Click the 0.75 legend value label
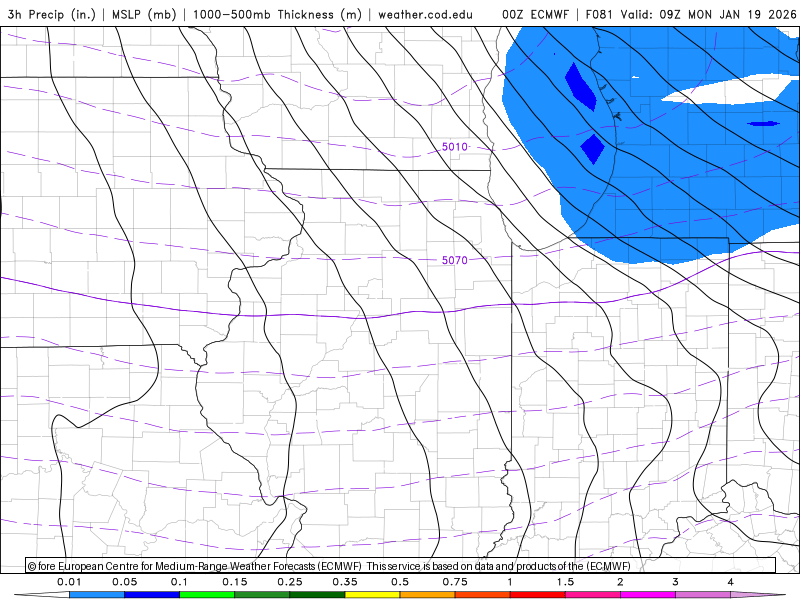 [455, 582]
